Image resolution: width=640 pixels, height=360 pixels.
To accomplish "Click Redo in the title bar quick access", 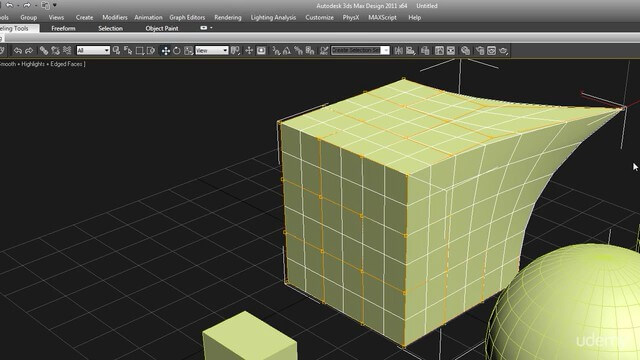I will 27,5.
